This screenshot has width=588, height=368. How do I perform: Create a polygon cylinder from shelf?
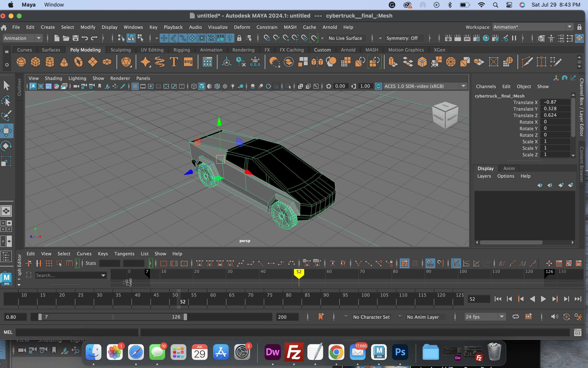click(50, 62)
